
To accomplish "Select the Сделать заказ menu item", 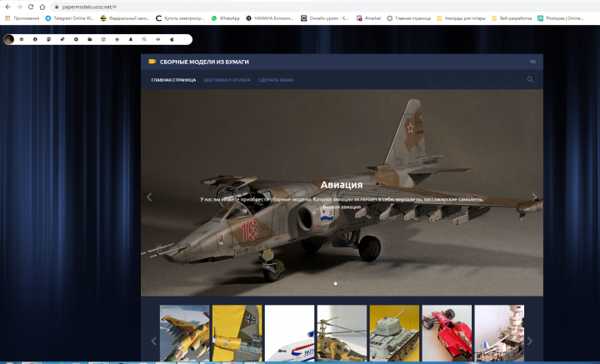I will tap(276, 80).
